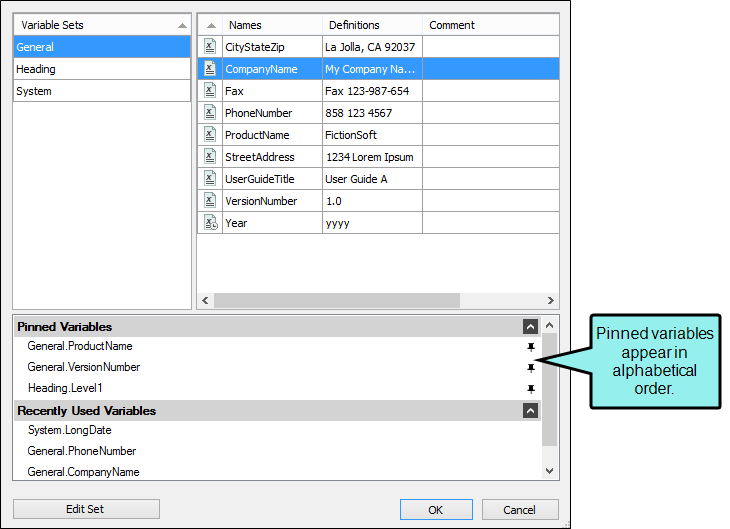
Task: Click the Year date-variable icon
Action: (x=210, y=223)
